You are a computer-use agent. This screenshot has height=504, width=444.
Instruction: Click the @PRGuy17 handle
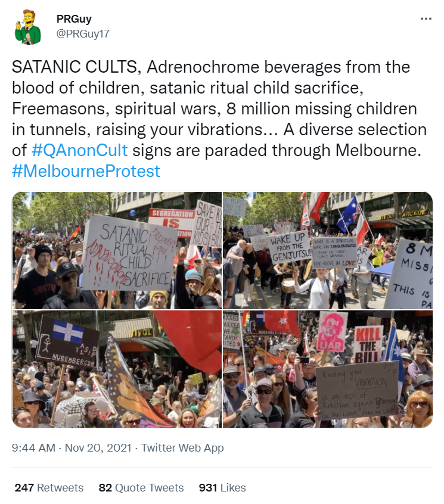click(x=83, y=34)
